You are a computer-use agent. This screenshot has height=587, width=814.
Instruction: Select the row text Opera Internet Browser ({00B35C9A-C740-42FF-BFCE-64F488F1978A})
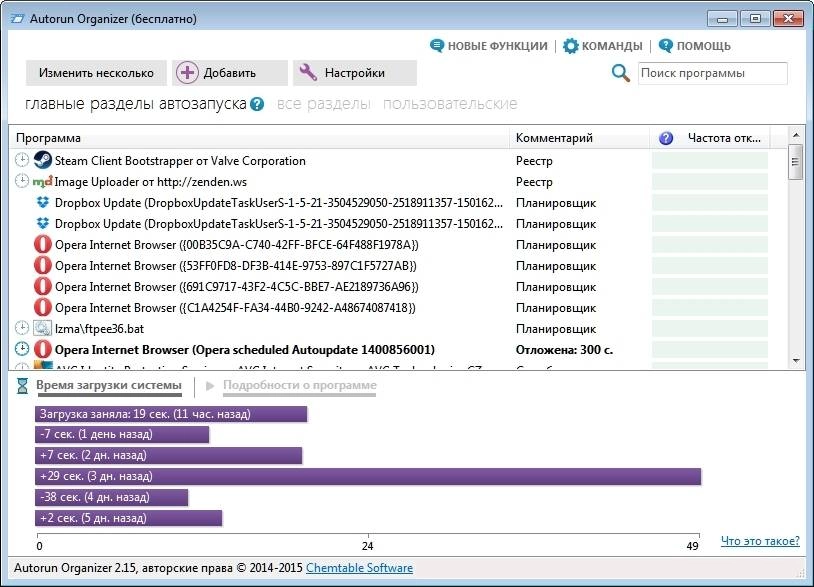237,244
